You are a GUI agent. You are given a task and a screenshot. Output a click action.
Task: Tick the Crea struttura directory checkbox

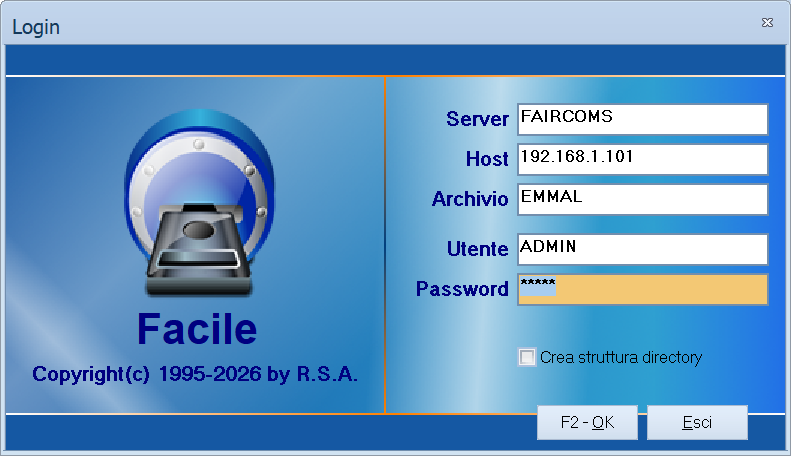[527, 357]
